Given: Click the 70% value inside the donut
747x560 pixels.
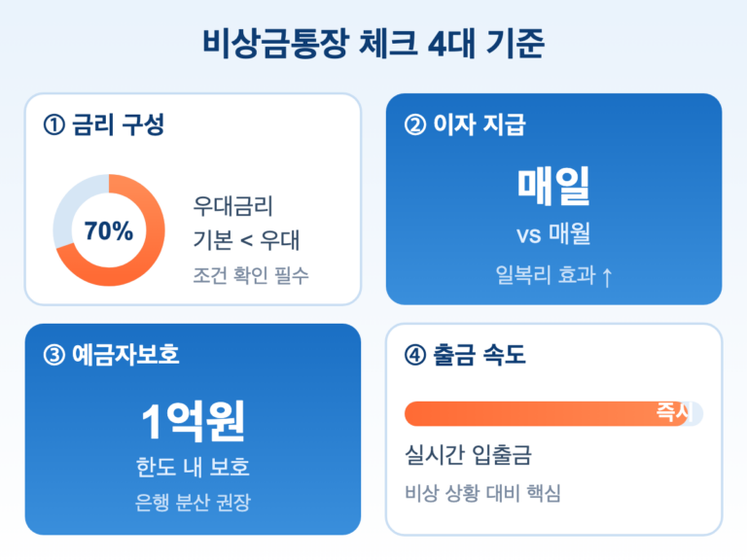Looking at the screenshot, I should 109,231.
